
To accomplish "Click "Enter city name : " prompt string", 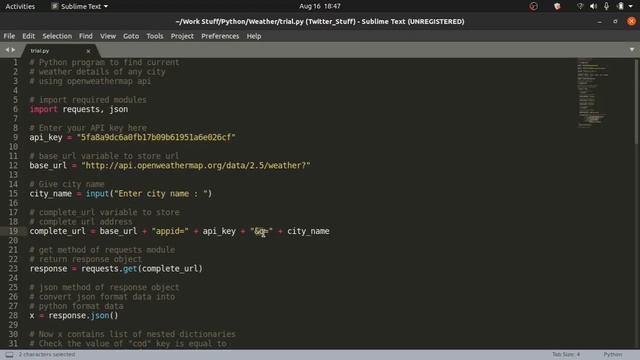I will point(161,193).
